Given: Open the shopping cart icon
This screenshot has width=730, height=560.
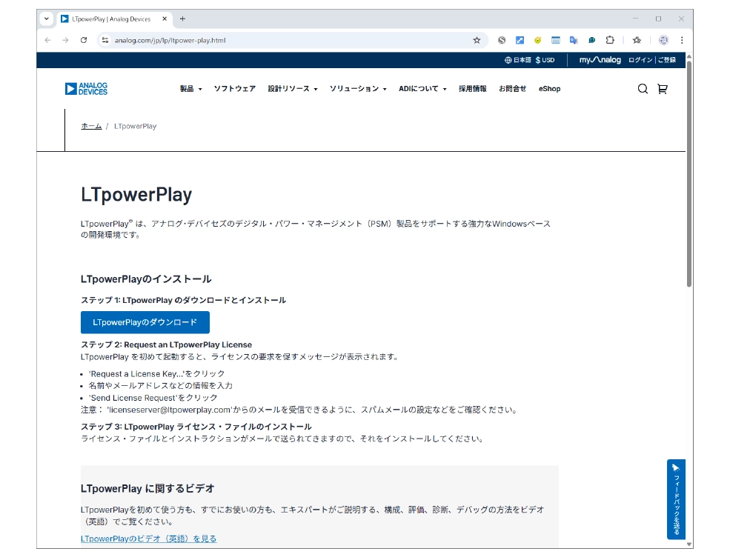Looking at the screenshot, I should [663, 89].
